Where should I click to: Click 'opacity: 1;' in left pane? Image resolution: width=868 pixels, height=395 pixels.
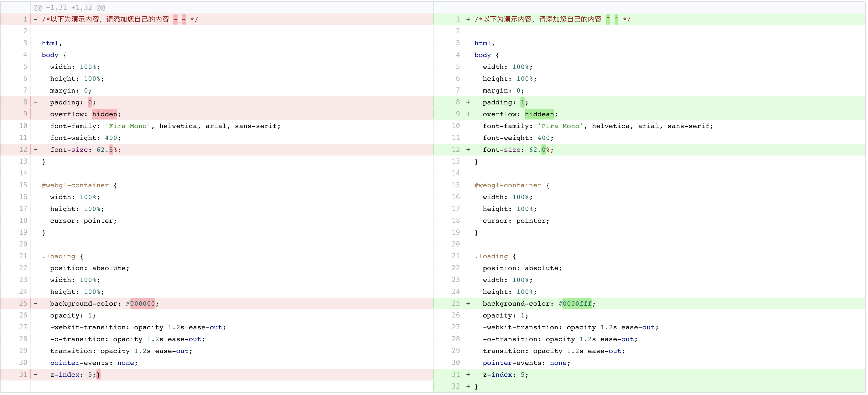[x=73, y=315]
